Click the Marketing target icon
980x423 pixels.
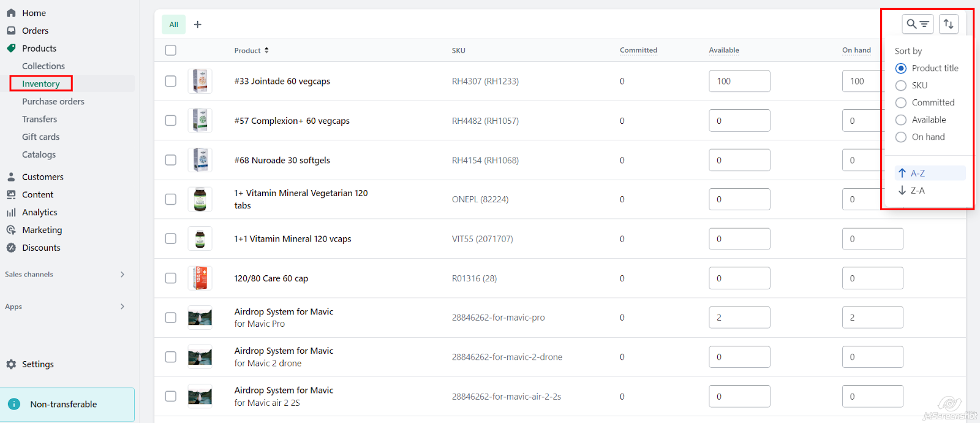[11, 230]
